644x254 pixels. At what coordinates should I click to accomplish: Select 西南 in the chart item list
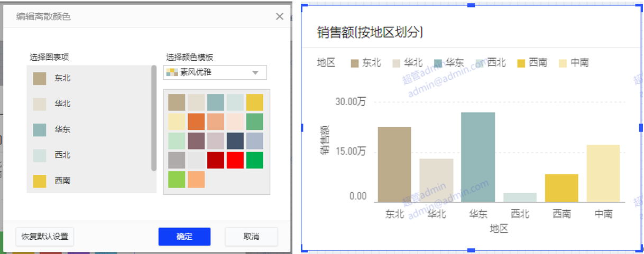tap(62, 181)
